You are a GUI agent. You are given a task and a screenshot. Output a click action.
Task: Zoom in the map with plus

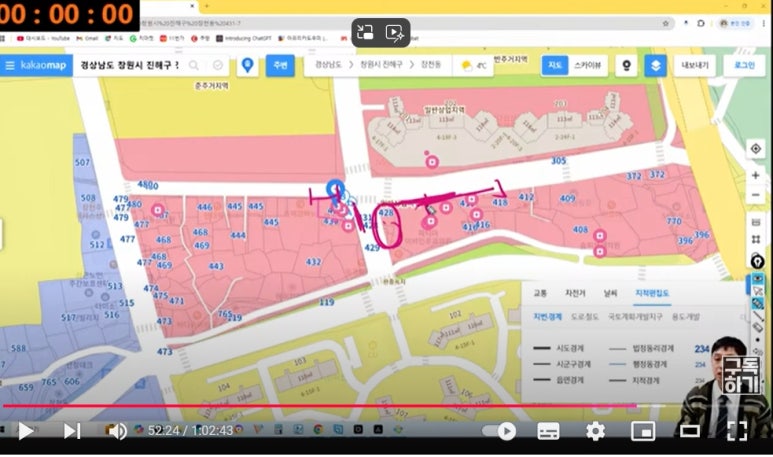755,175
